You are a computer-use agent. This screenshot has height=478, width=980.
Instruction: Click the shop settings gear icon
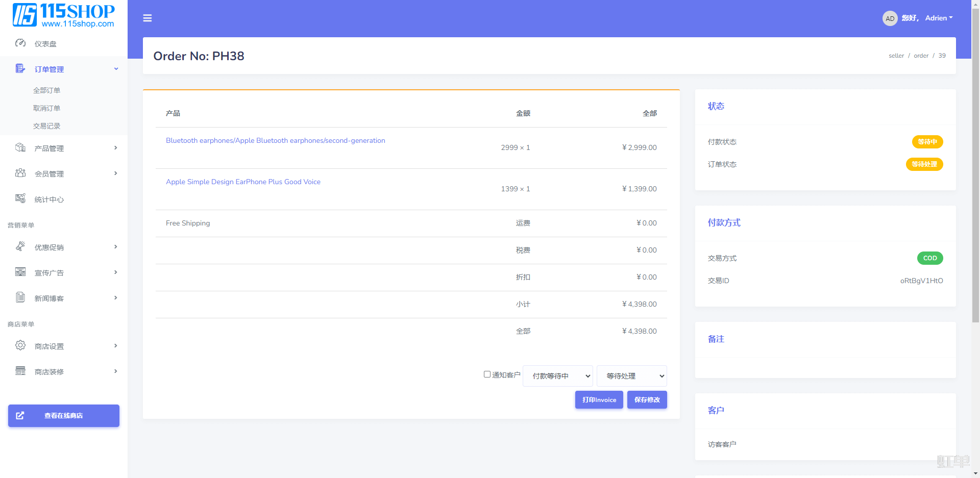pos(20,346)
